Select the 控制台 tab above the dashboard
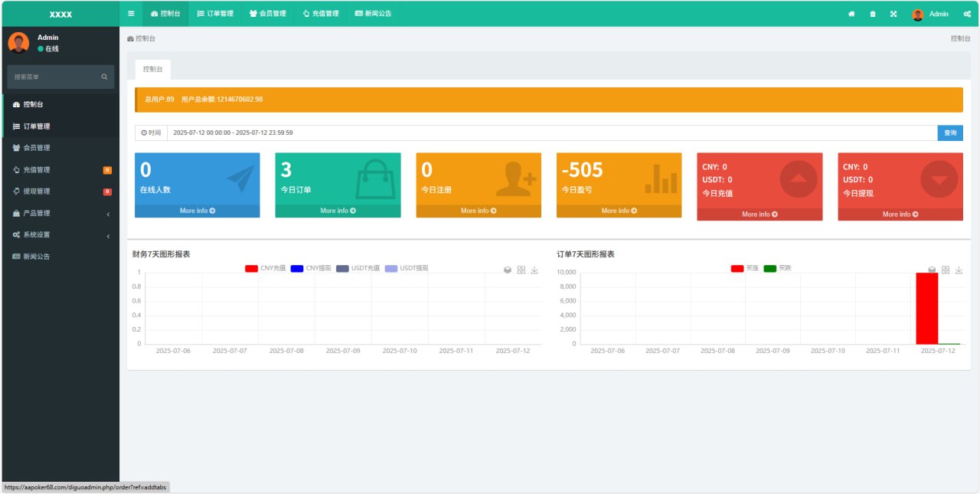 coord(152,69)
